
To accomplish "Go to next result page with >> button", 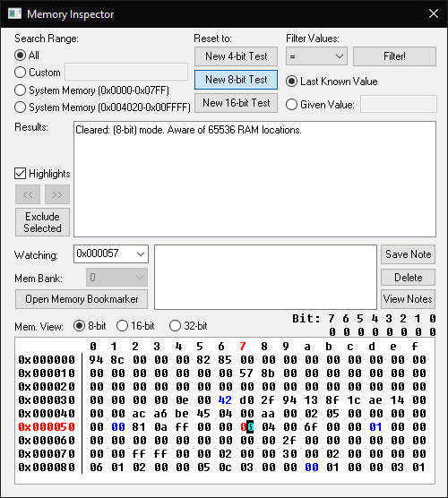I will (x=57, y=194).
